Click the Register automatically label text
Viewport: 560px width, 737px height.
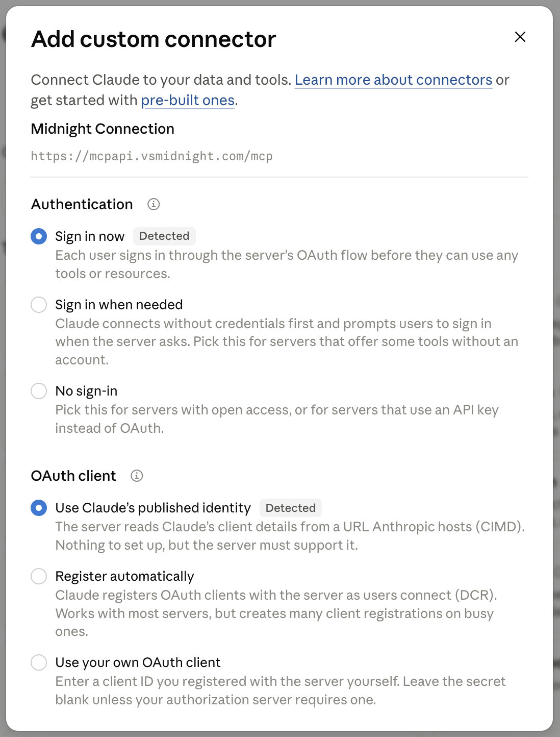tap(124, 576)
